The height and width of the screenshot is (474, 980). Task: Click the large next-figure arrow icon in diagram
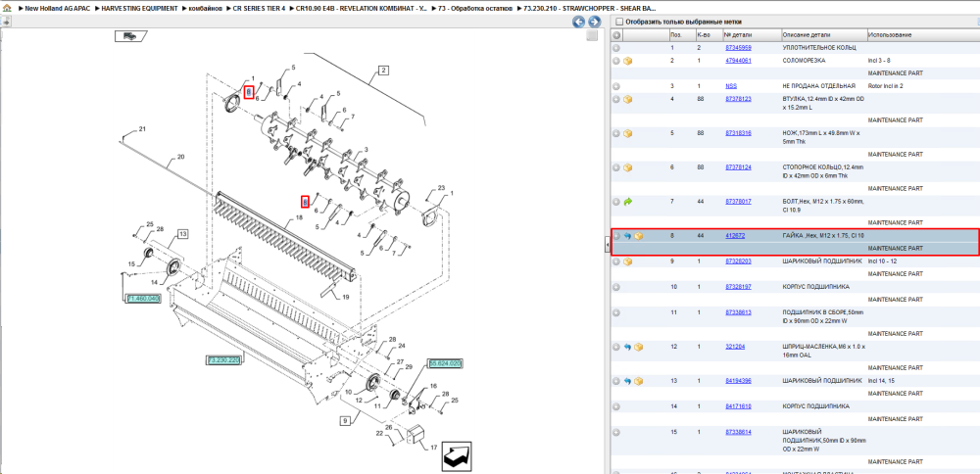point(457,457)
